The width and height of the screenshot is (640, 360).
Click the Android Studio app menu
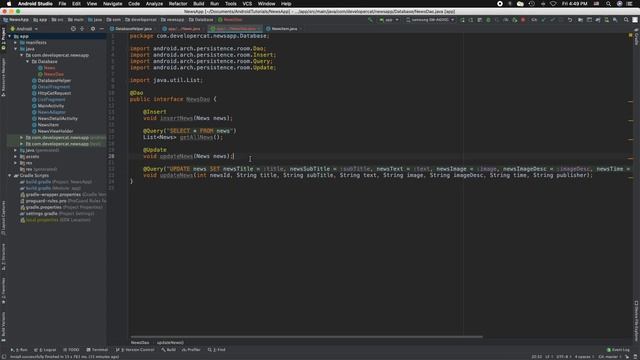tap(35, 4)
